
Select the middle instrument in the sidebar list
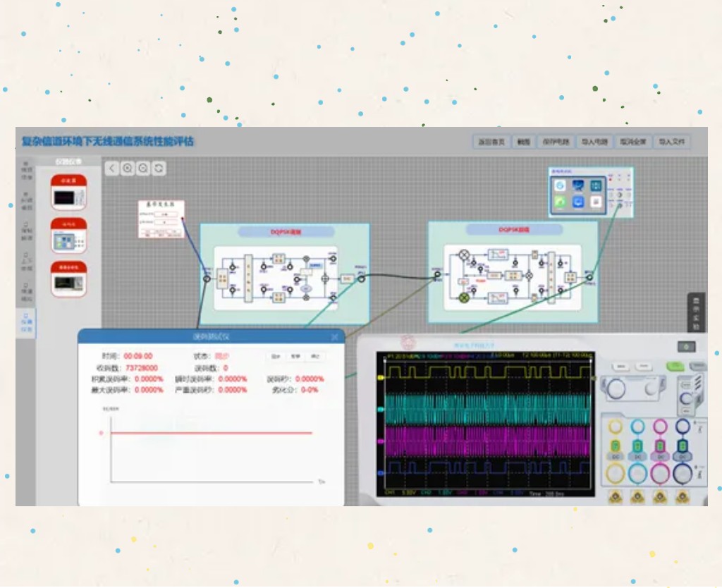[68, 235]
